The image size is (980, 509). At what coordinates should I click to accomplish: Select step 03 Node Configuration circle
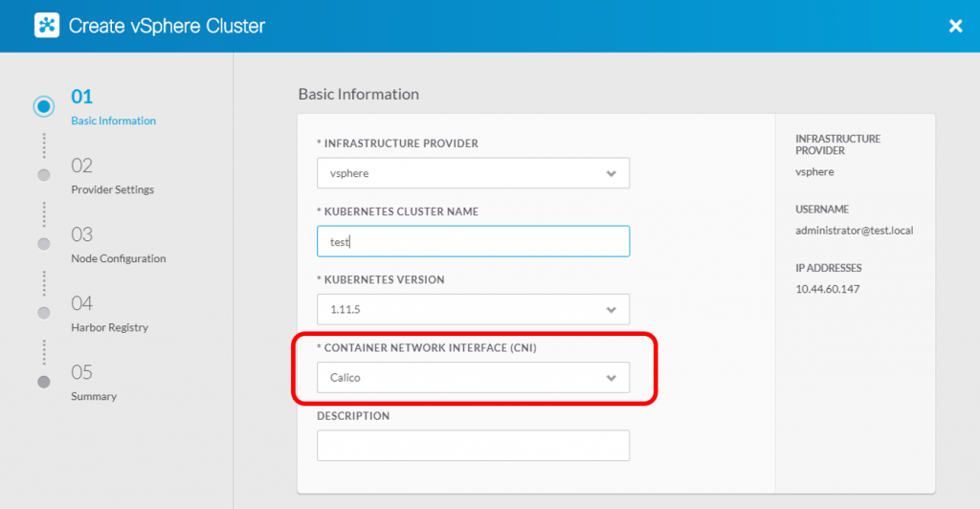tap(44, 244)
